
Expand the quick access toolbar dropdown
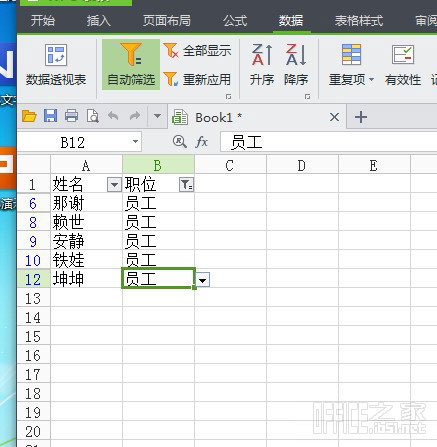[x=157, y=116]
